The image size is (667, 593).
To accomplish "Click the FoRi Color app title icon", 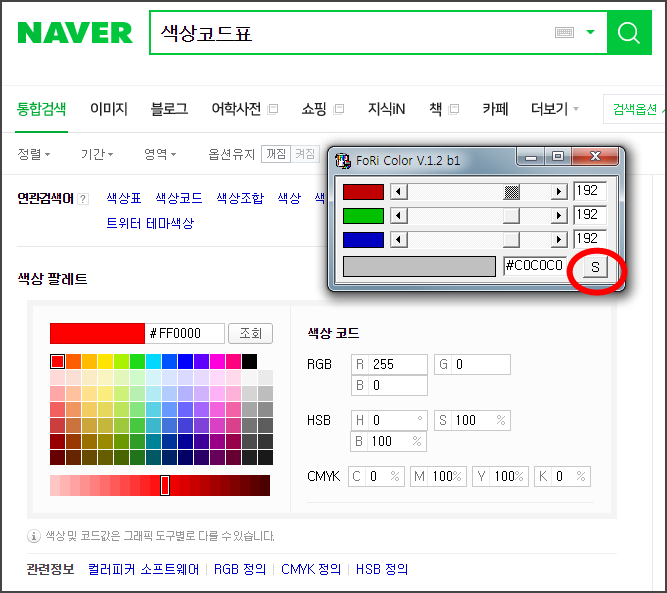I will (343, 161).
